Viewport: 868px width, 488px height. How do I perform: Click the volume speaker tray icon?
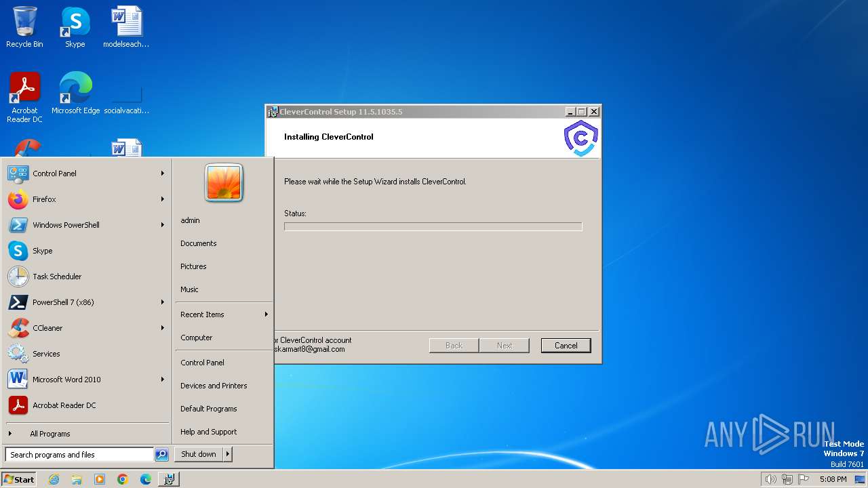[x=770, y=479]
